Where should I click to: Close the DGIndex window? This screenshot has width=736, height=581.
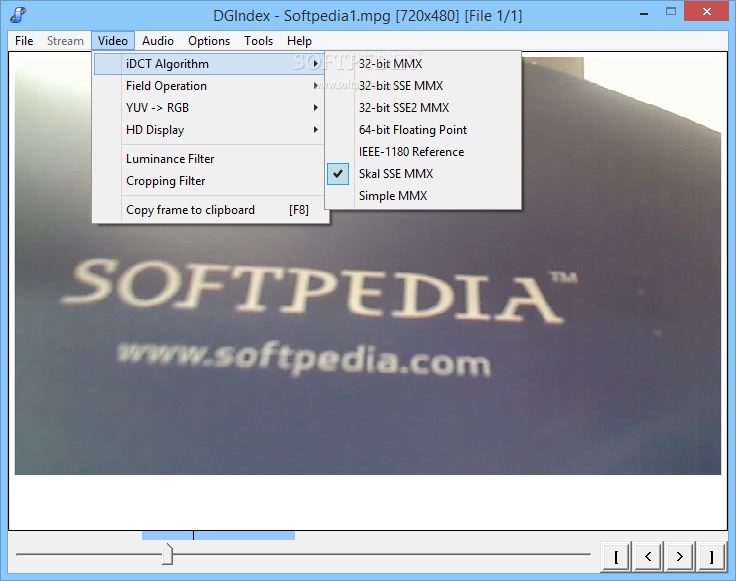click(x=706, y=12)
